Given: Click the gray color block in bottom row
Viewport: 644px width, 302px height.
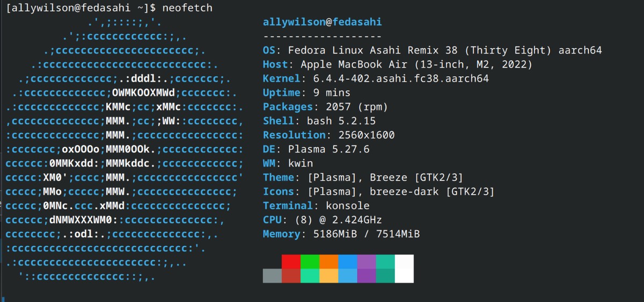Looking at the screenshot, I should 272,276.
